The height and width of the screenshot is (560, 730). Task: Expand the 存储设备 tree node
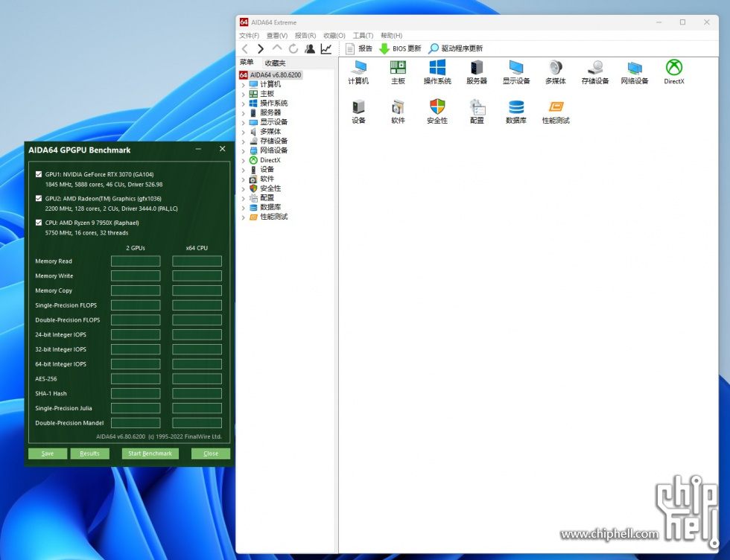tap(243, 141)
